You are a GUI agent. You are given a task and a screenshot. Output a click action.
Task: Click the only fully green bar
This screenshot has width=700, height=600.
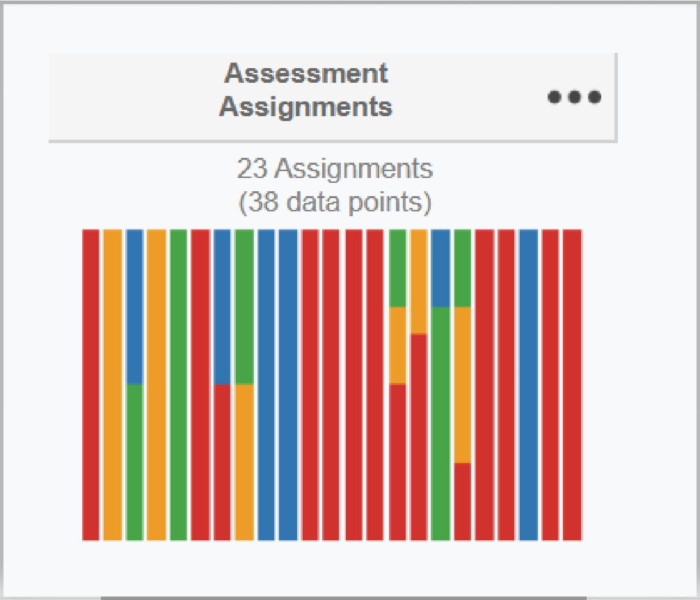[x=178, y=384]
